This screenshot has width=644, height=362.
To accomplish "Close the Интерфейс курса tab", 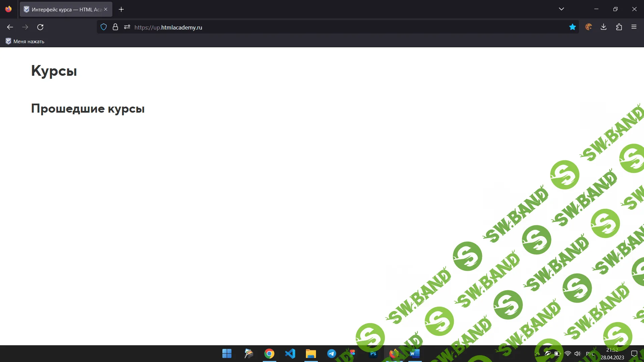I will point(106,9).
